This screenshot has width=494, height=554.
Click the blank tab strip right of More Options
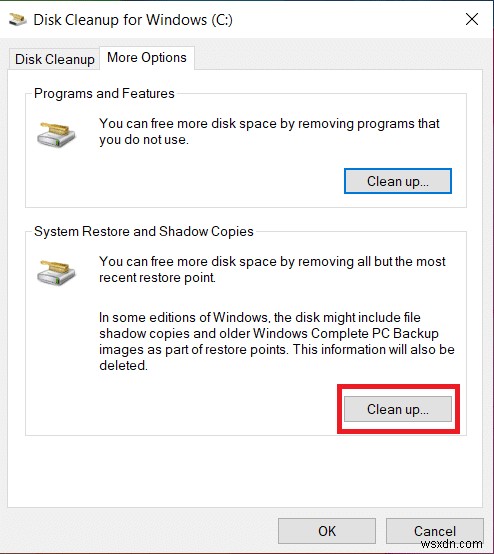337,58
